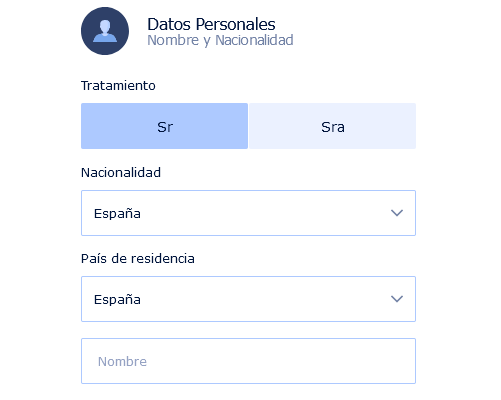
Task: Click the Datos Personales heading
Action: [211, 24]
